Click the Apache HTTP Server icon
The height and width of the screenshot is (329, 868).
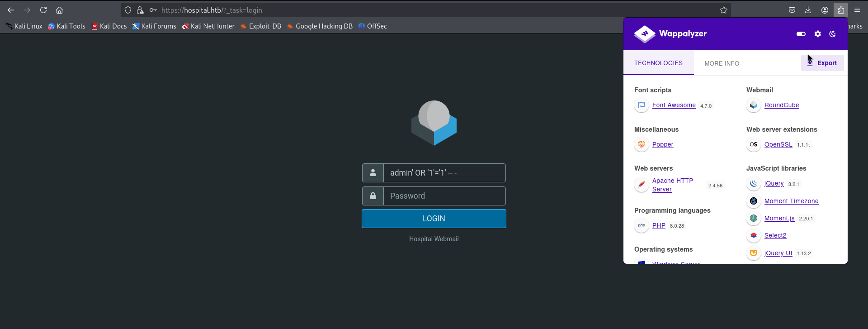click(x=641, y=185)
